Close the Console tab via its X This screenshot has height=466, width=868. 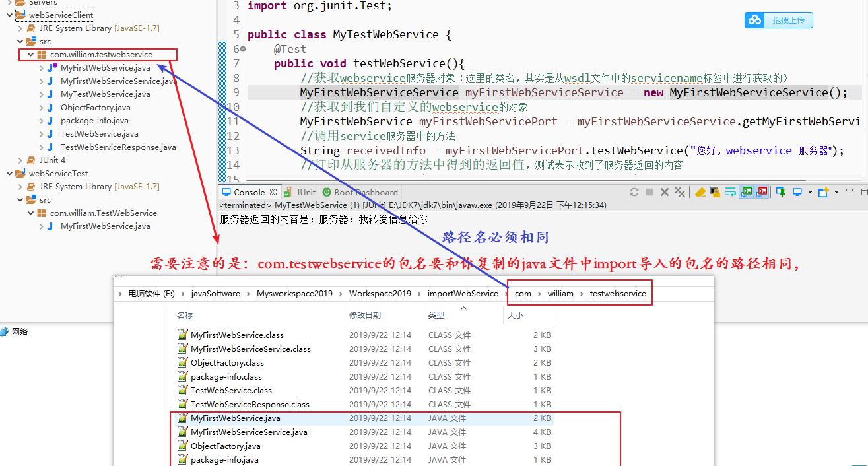(x=273, y=192)
